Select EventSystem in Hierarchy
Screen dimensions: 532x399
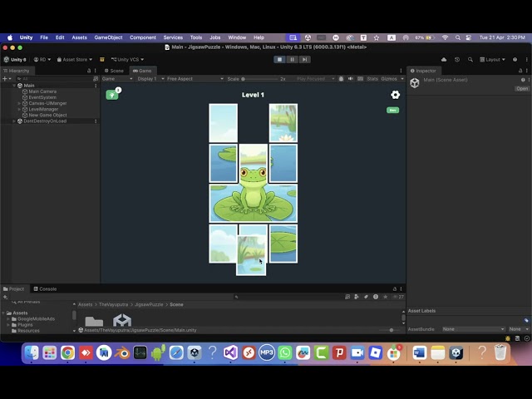coord(42,97)
